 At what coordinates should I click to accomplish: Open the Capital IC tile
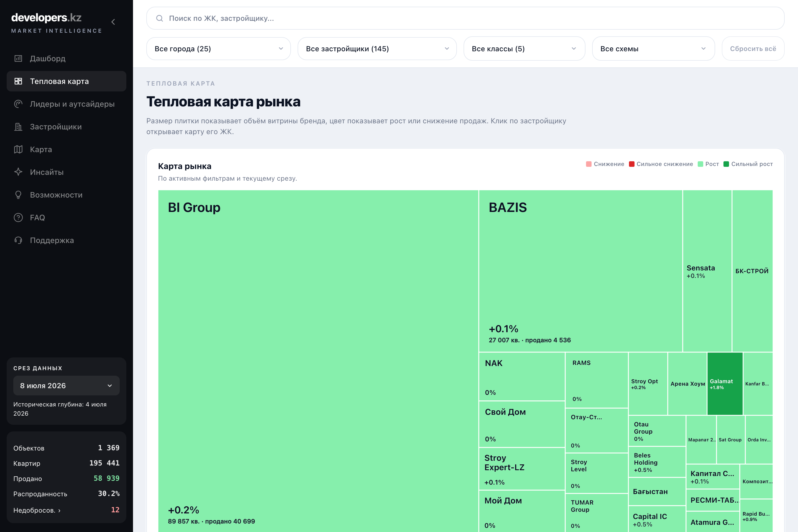[657, 519]
